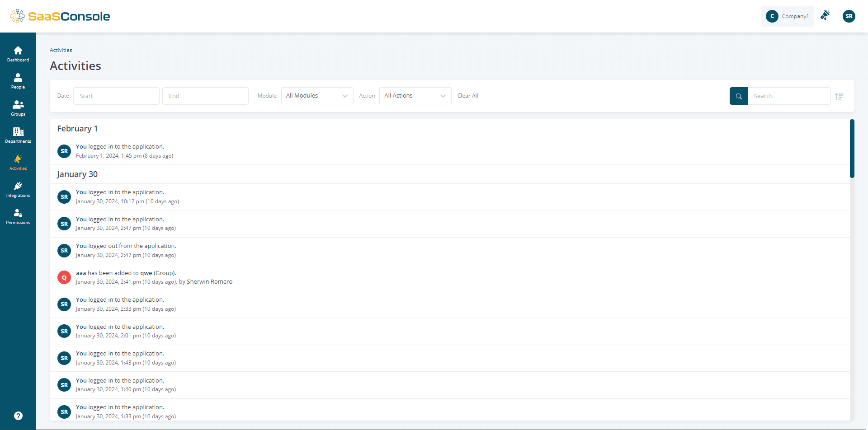Open the Departments building icon
Screen dimensions: 868x430
(18, 132)
